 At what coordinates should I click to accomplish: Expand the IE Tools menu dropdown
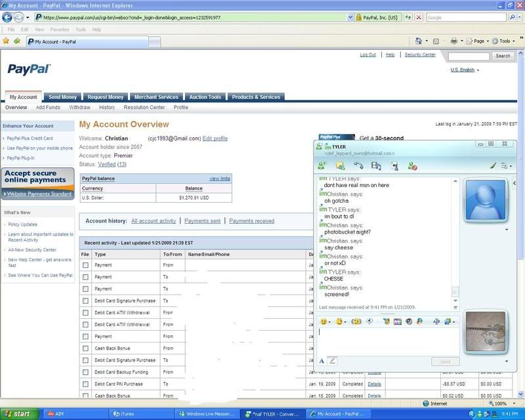click(505, 41)
